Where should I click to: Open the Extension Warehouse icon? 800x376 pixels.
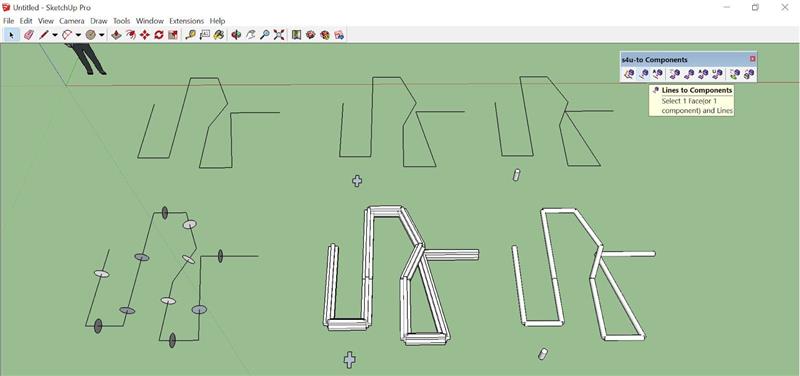(311, 35)
